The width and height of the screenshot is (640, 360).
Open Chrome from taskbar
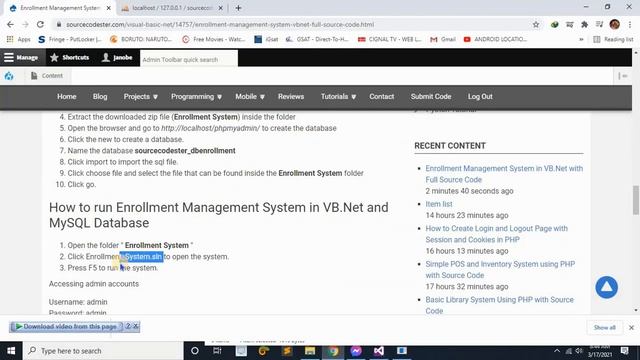[x=333, y=351]
